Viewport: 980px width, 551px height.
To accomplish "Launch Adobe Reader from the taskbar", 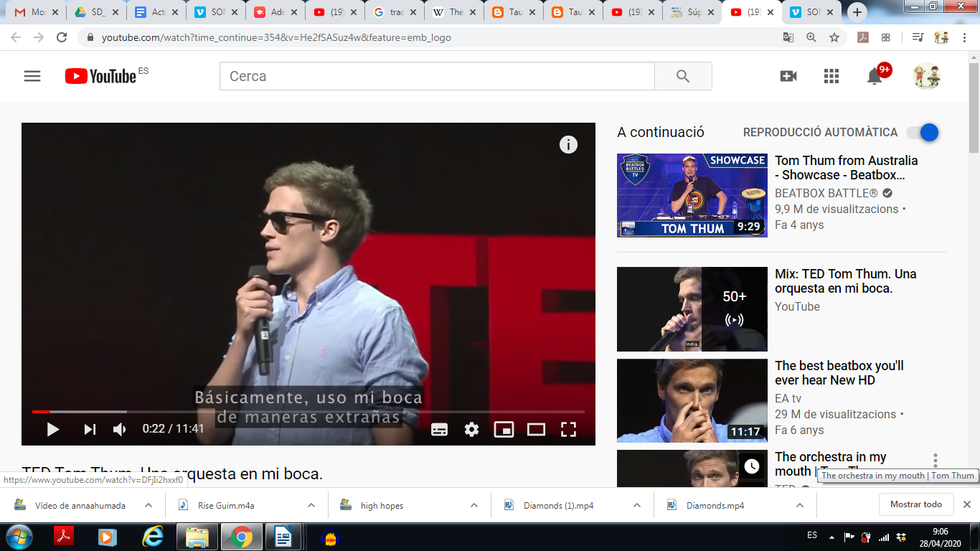I will 65,537.
